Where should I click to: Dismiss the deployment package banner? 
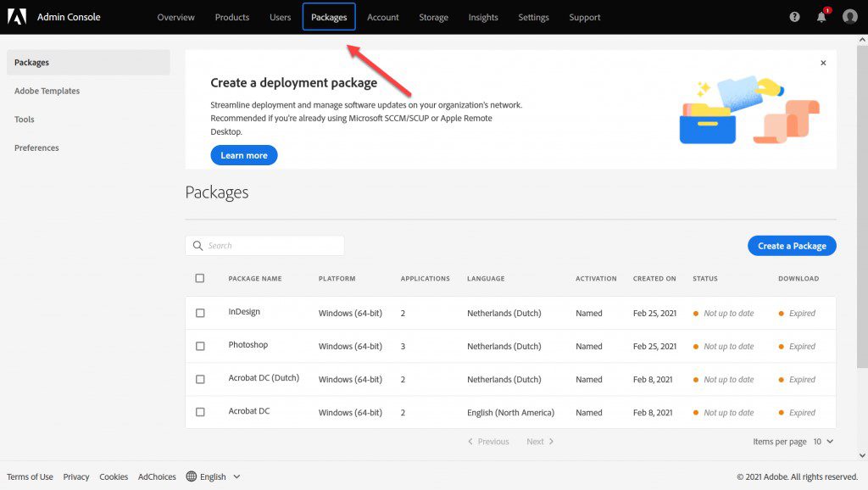tap(823, 63)
